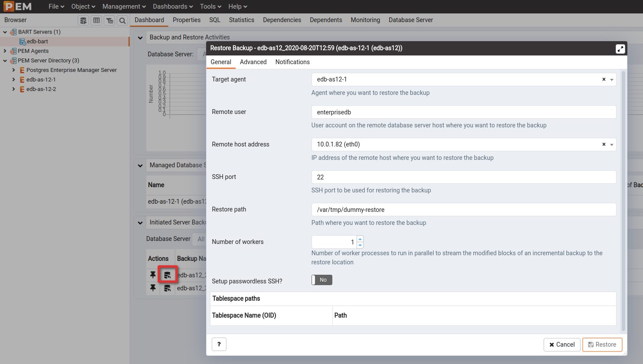Click the BART Servers group icon
The height and width of the screenshot is (364, 643).
click(x=13, y=32)
